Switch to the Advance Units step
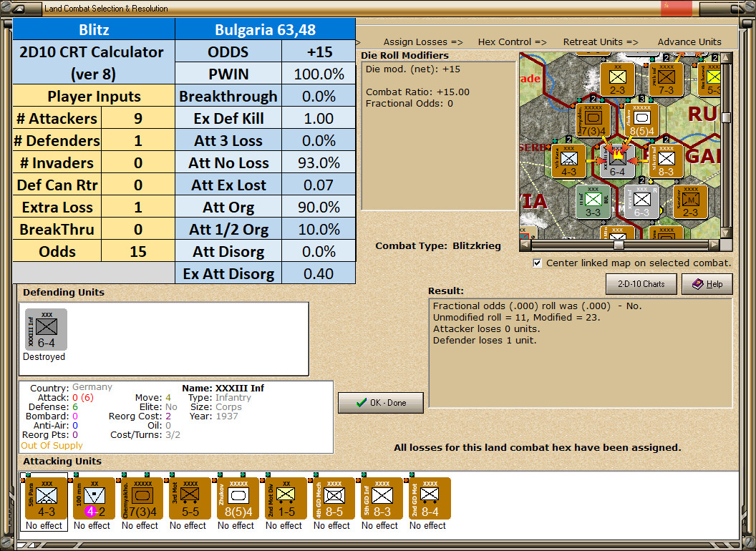Image resolution: width=756 pixels, height=551 pixels. 689,42
